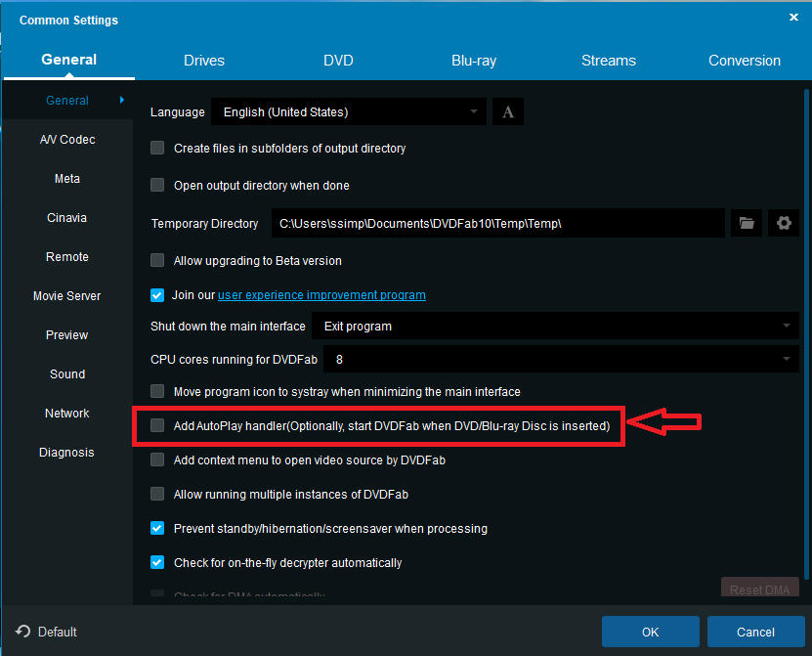Open CPU cores running for DVDFab dropdown

click(561, 359)
